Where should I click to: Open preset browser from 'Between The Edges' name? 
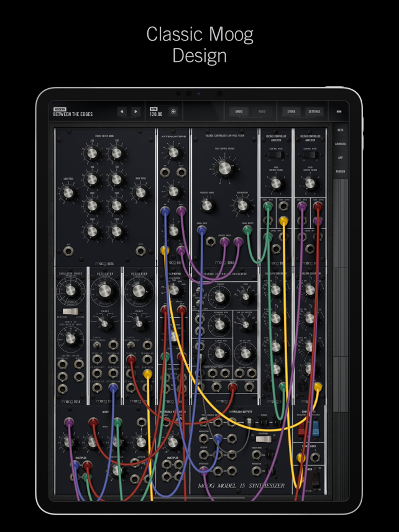pos(73,114)
